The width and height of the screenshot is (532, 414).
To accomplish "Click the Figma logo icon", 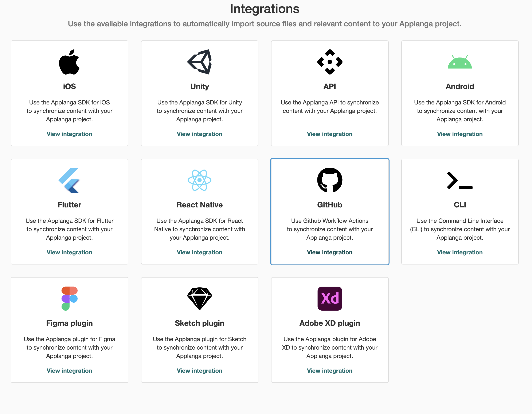I will pyautogui.click(x=69, y=298).
